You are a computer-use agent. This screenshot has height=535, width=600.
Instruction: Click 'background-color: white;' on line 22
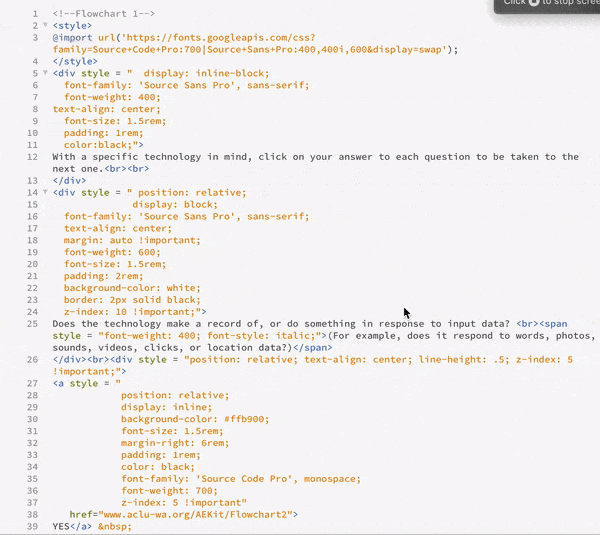tap(132, 287)
